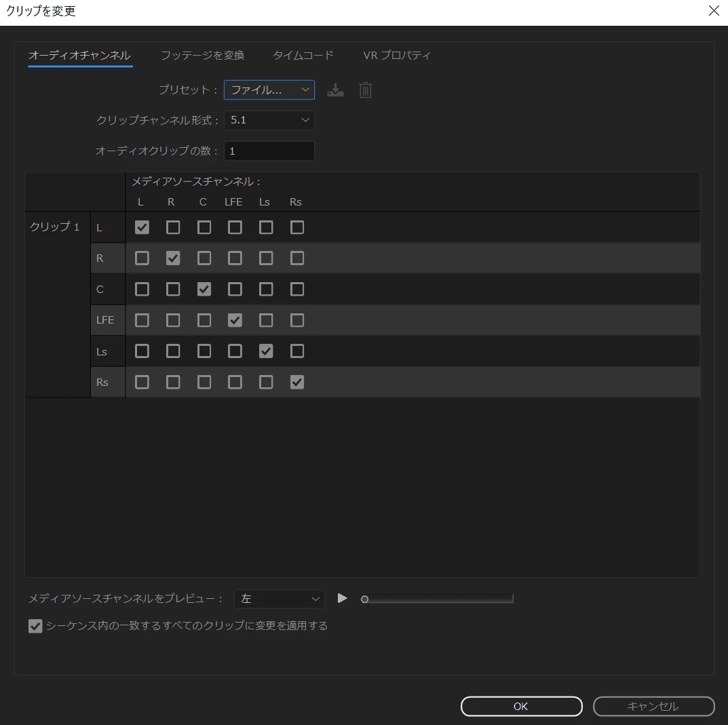
Task: Switch to the フッテージを変換 tab
Action: tap(202, 55)
